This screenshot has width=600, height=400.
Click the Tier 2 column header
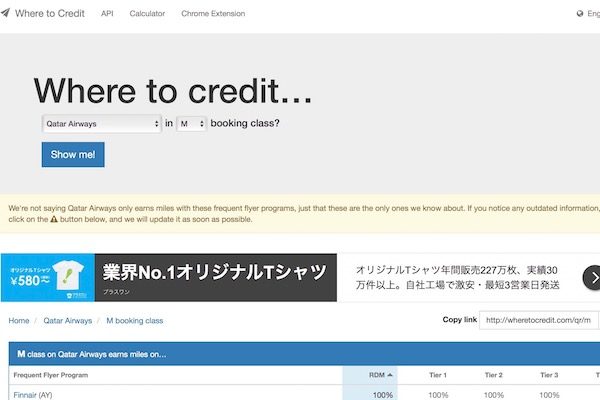494,375
